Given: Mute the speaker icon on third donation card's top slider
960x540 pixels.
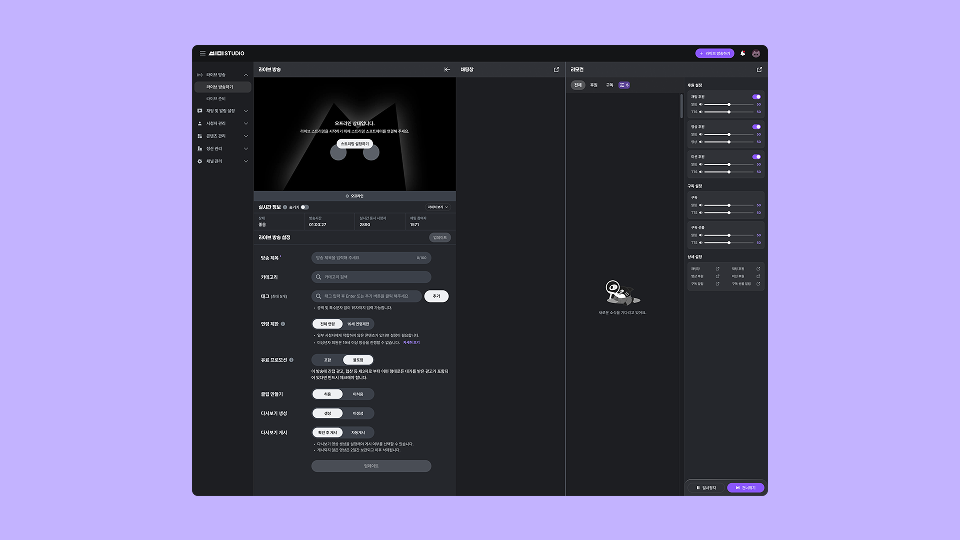Looking at the screenshot, I should coord(701,165).
